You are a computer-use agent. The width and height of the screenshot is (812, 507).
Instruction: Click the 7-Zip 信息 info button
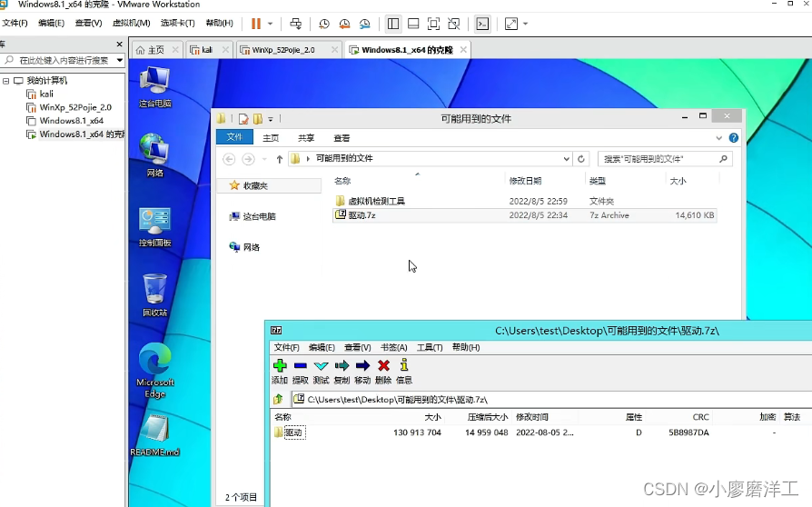click(x=404, y=372)
